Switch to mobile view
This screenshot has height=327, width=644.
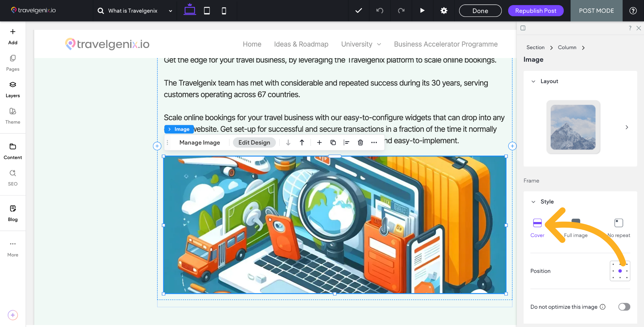pos(224,11)
